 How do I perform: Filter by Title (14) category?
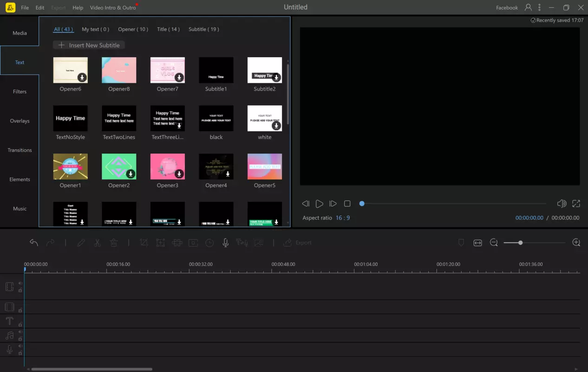[x=168, y=29]
